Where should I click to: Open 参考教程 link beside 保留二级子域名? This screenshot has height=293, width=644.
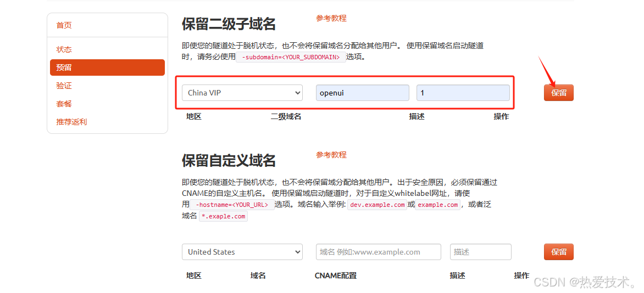coord(331,18)
